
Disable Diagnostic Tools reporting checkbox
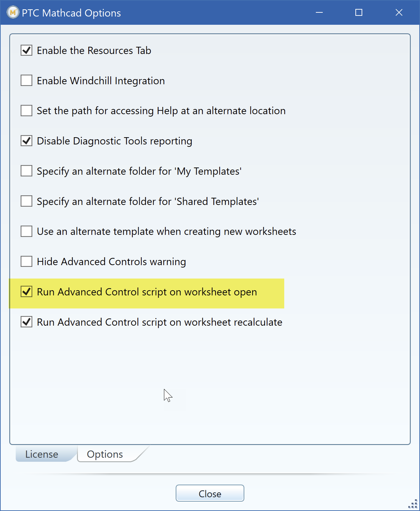click(x=26, y=140)
